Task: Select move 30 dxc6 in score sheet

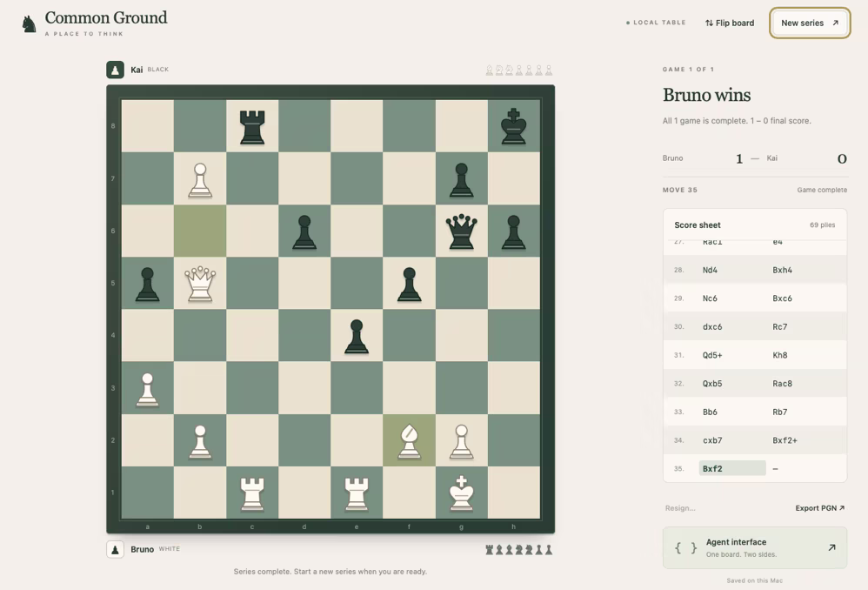Action: tap(712, 327)
